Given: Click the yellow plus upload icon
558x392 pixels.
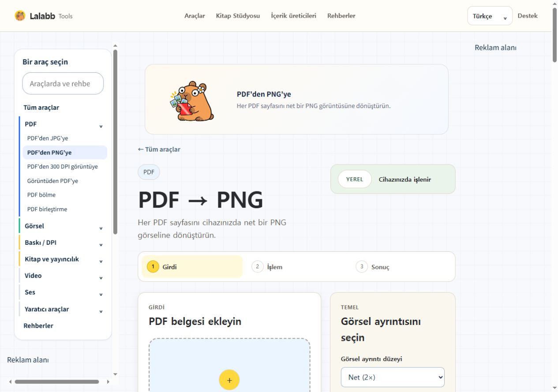Looking at the screenshot, I should 229,380.
